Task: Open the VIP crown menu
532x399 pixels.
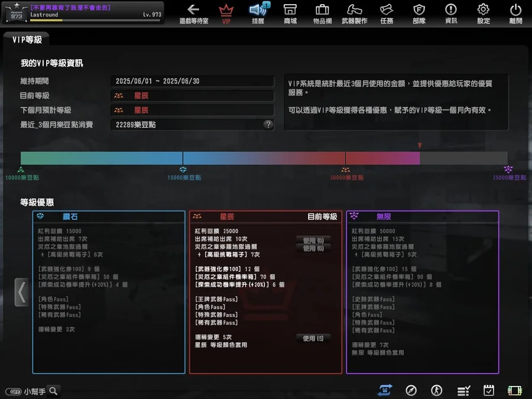Action: coord(226,14)
